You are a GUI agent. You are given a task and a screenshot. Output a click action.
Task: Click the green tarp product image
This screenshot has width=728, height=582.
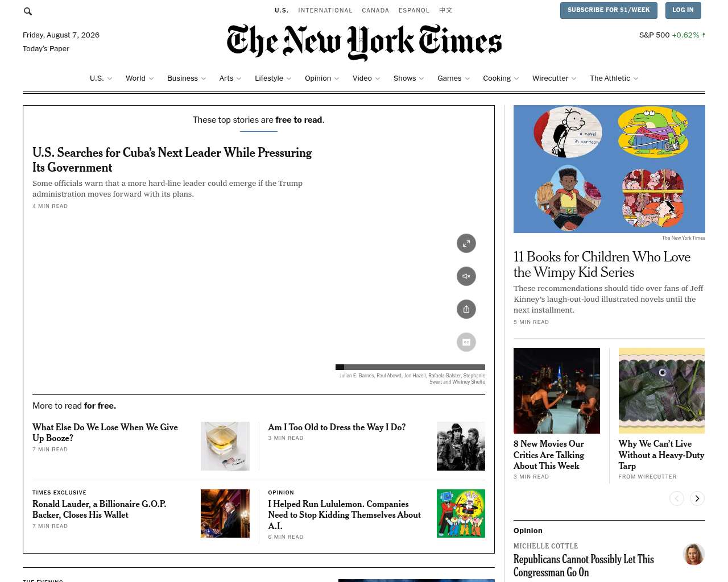click(x=661, y=391)
